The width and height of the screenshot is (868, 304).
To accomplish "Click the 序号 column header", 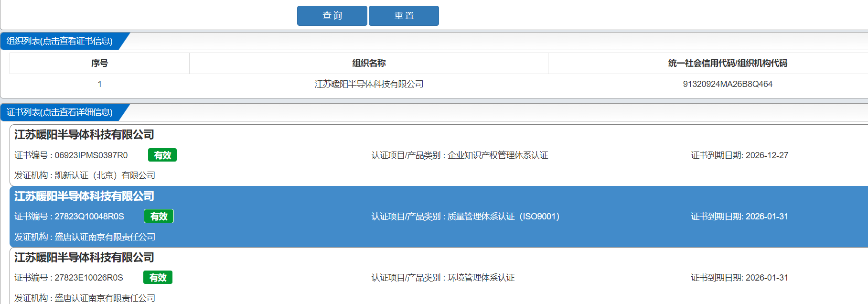I will (x=99, y=63).
